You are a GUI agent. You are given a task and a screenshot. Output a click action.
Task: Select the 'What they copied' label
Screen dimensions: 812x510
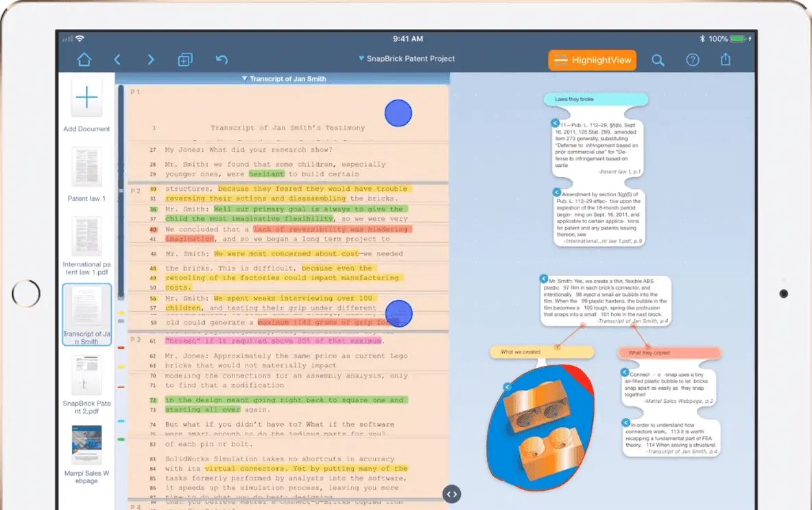669,353
